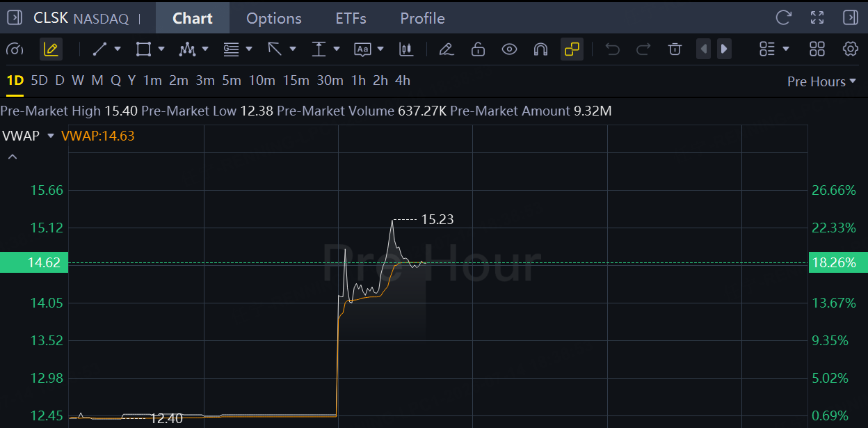Screen dimensions: 868x428
Task: Toggle lock on drawings
Action: pyautogui.click(x=478, y=49)
